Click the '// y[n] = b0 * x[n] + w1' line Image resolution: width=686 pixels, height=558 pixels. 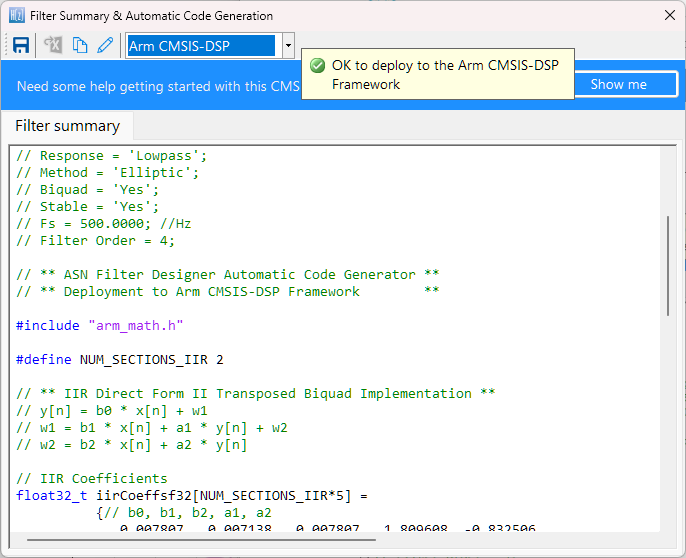[x=112, y=411]
